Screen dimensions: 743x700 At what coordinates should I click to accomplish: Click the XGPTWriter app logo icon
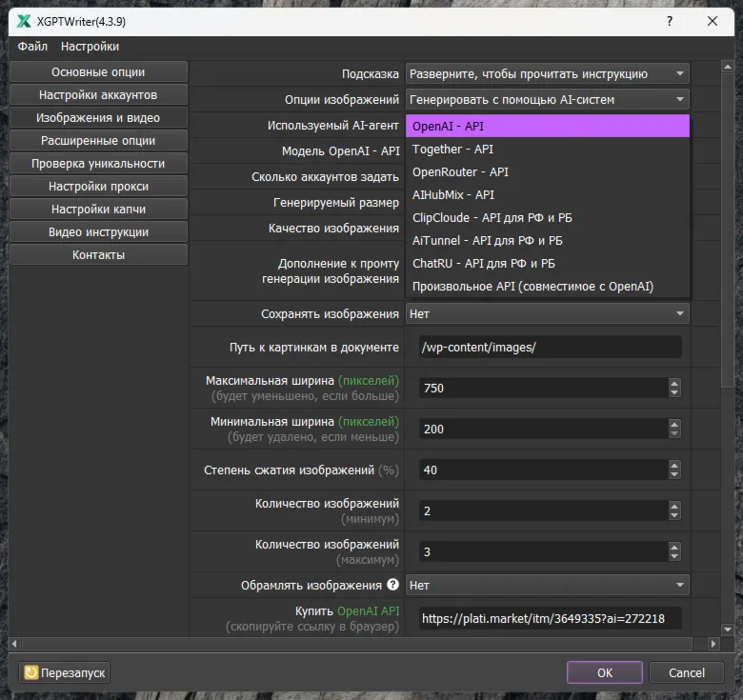click(24, 21)
